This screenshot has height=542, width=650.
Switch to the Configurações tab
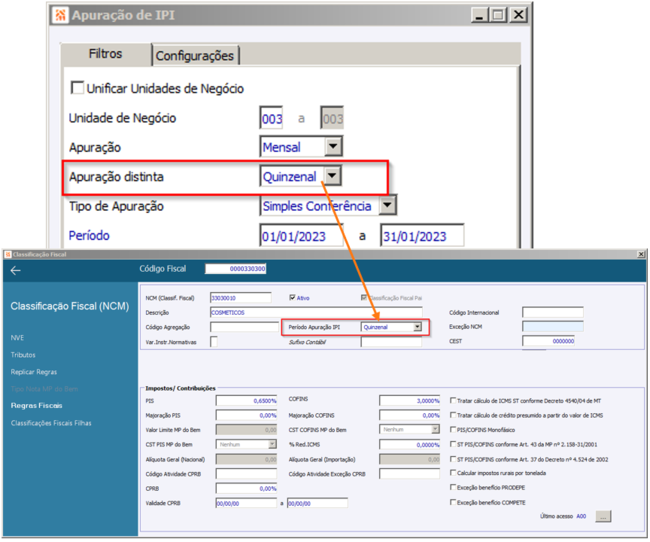pos(194,56)
